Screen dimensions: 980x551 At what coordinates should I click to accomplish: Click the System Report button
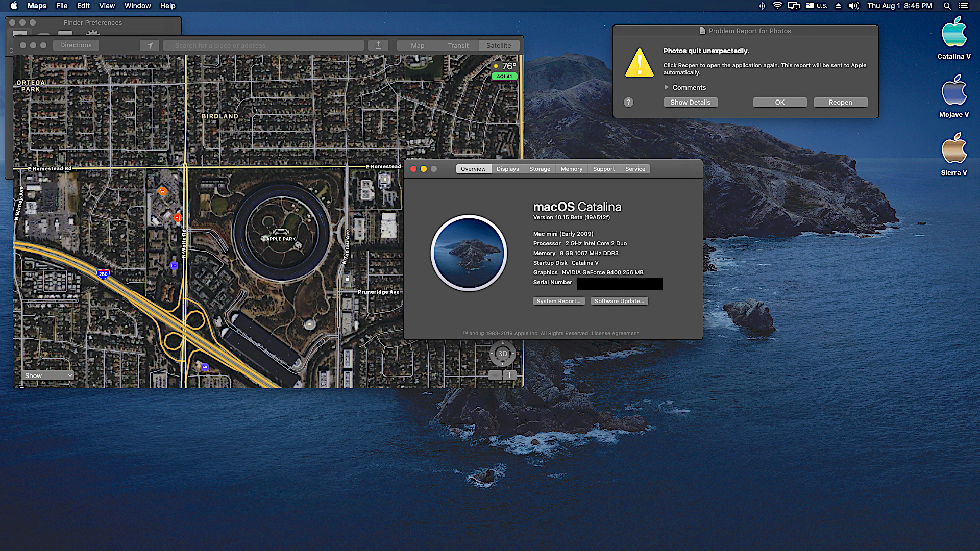(x=558, y=301)
